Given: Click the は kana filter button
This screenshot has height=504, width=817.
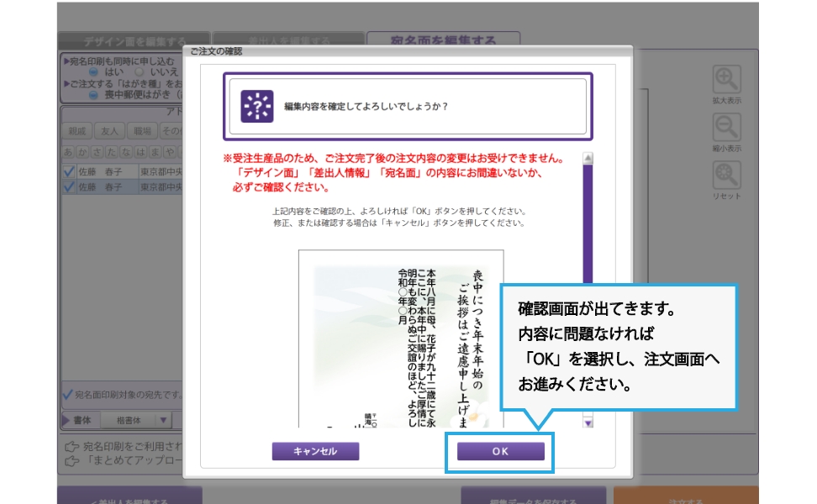Looking at the screenshot, I should coord(140,152).
